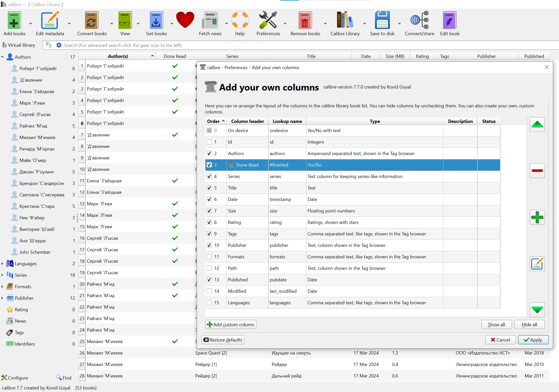Enable the Path column checkbox

click(209, 268)
